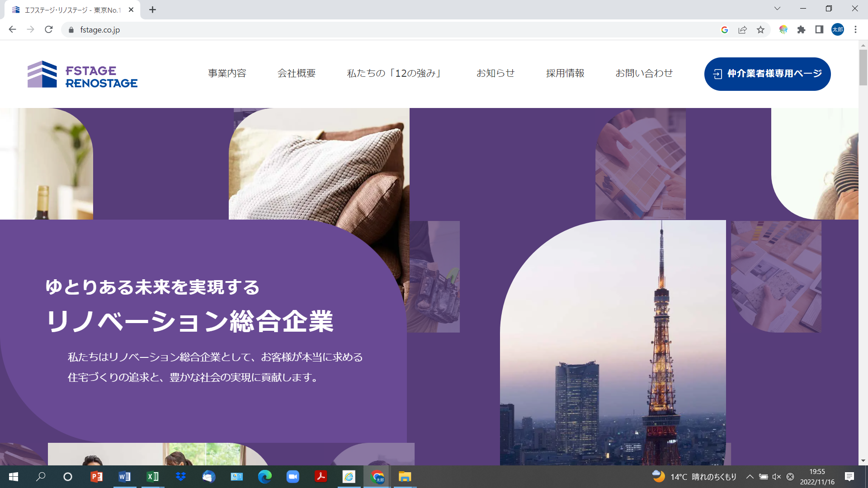Reload the page
This screenshot has width=868, height=488.
point(49,30)
